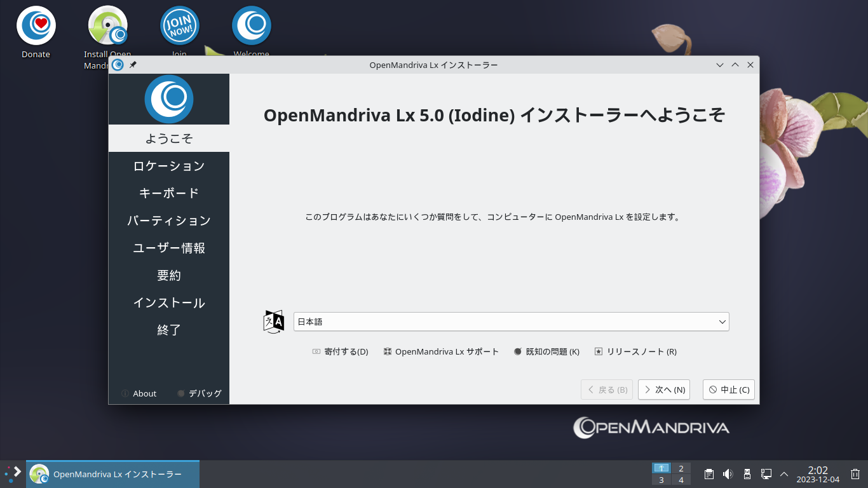Click the trash icon in the taskbar
Image resolution: width=868 pixels, height=488 pixels.
[x=855, y=474]
